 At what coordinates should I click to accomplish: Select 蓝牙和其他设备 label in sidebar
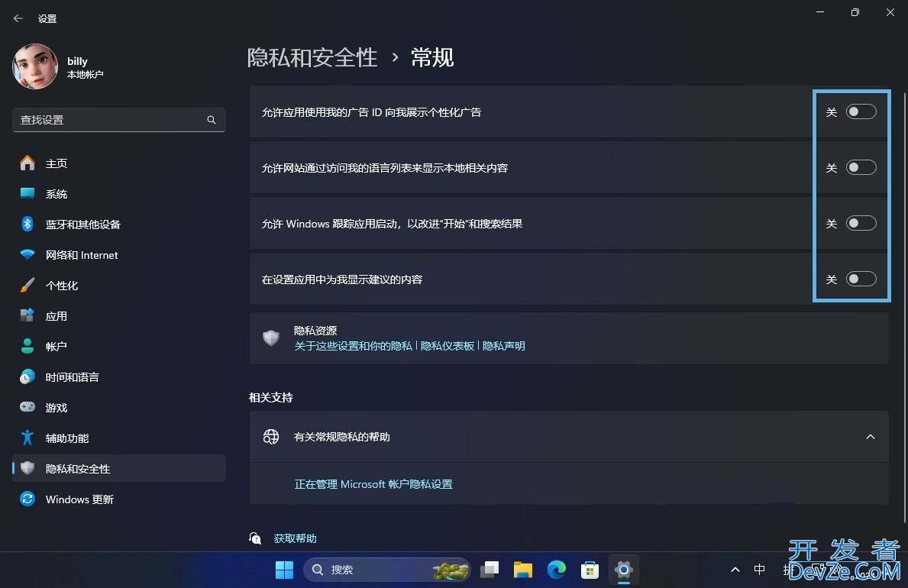click(x=82, y=225)
